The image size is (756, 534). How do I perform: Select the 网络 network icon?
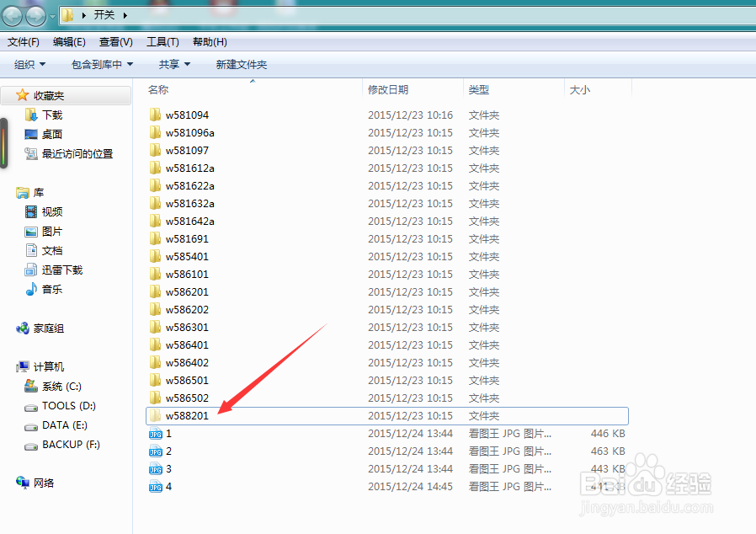tap(22, 483)
